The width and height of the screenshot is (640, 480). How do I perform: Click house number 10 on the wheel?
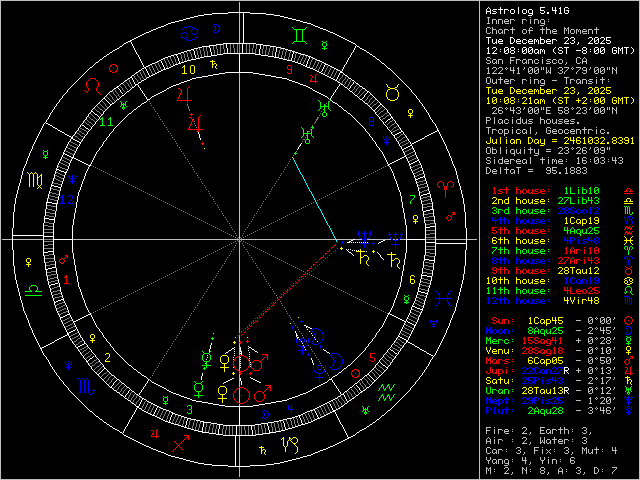187,70
